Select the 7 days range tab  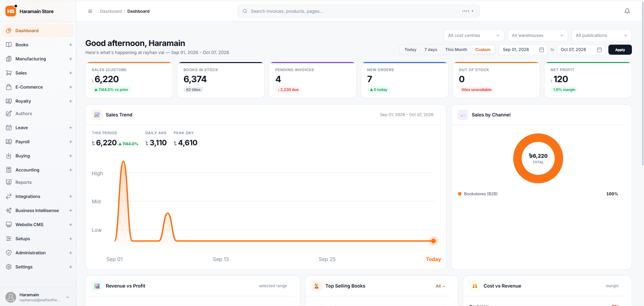tap(431, 50)
